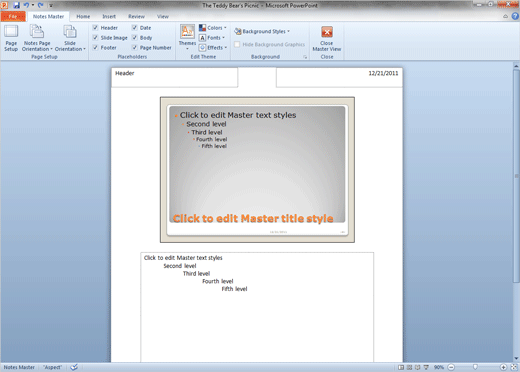Select the slide image thumbnail placeholder
The image size is (520, 372).
point(257,170)
